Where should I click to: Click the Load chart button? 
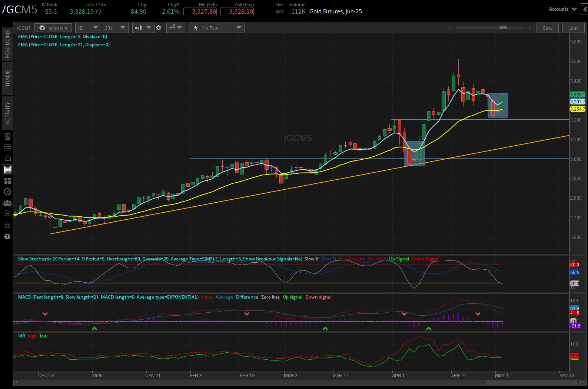coord(573,28)
